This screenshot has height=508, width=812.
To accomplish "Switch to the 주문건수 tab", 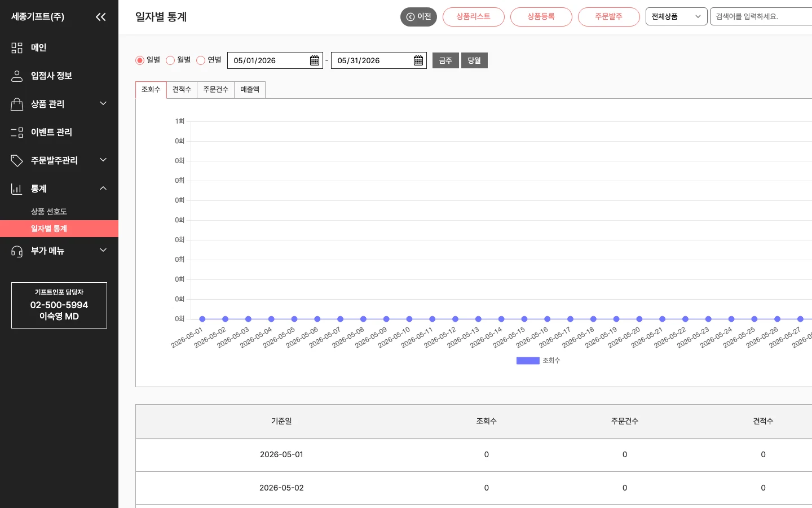I will point(216,90).
